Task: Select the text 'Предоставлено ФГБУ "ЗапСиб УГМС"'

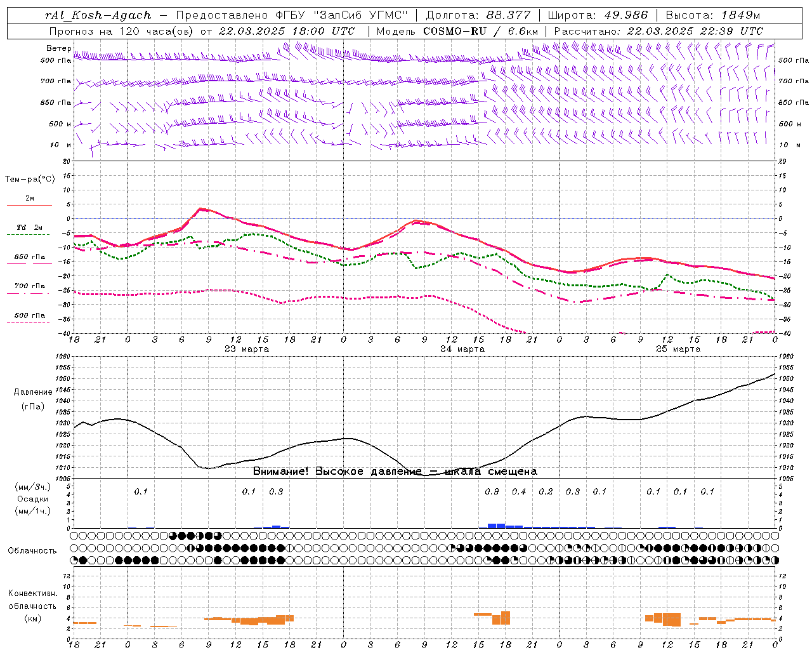Action: pyautogui.click(x=292, y=15)
